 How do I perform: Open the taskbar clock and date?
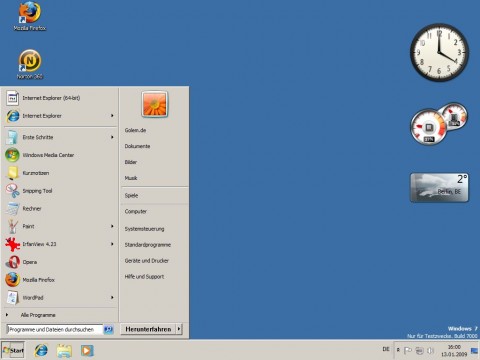pyautogui.click(x=454, y=351)
